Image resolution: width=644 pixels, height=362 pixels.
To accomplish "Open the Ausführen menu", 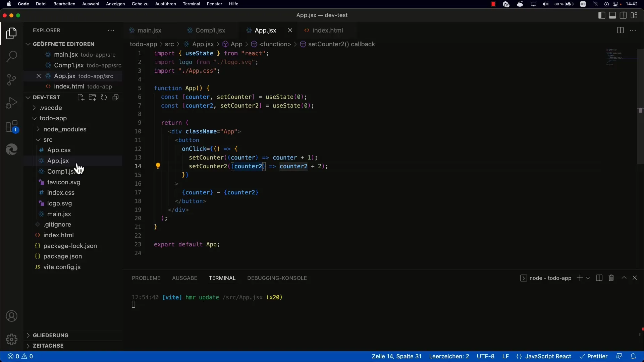I will tap(165, 4).
